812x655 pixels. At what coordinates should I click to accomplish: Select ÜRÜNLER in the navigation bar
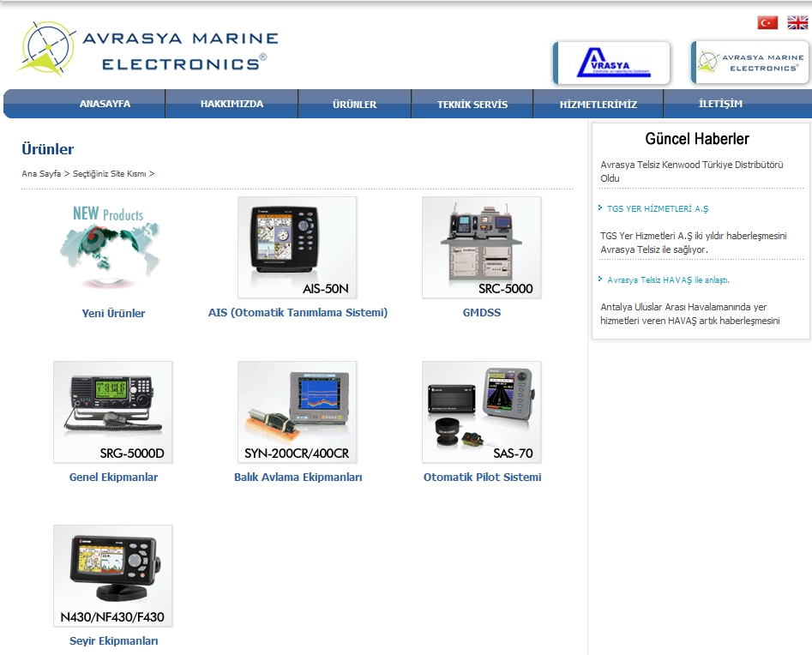click(355, 104)
